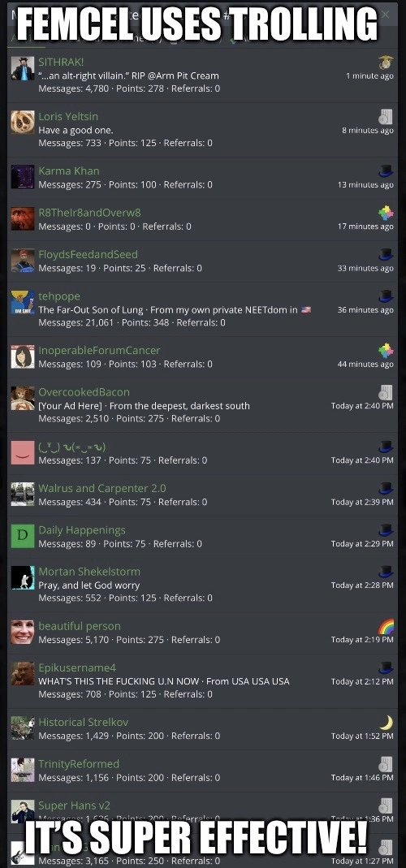Click SITHRAK!'s Marine emblem badge icon
This screenshot has height=868, width=406.
click(x=386, y=62)
